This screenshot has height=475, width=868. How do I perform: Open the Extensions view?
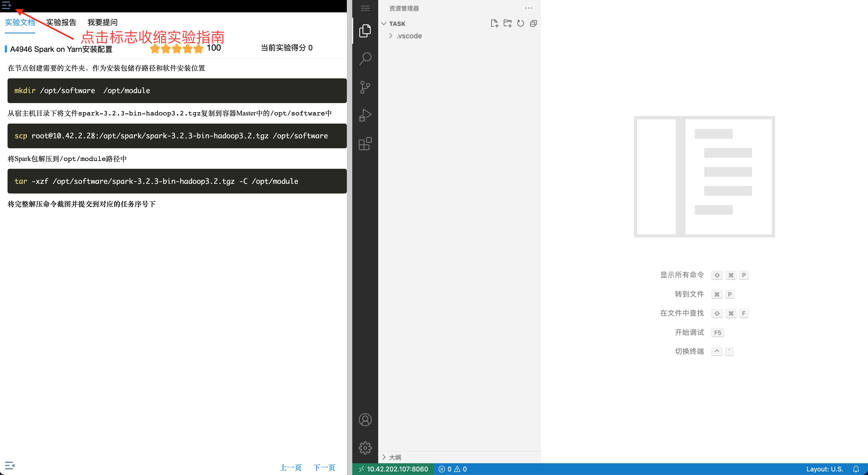click(365, 144)
